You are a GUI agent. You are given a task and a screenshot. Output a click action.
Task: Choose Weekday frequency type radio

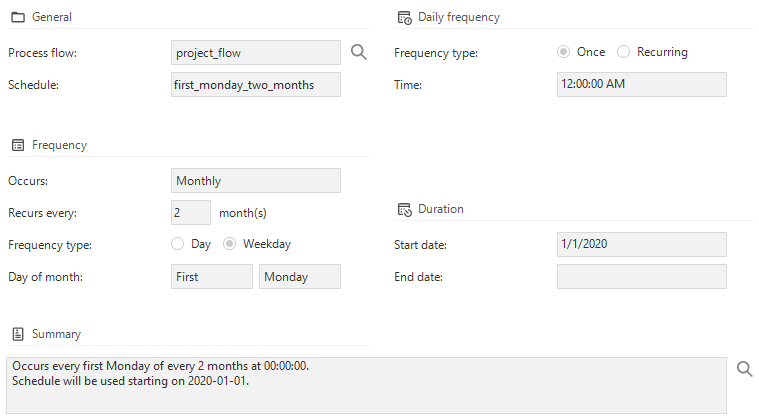(230, 244)
